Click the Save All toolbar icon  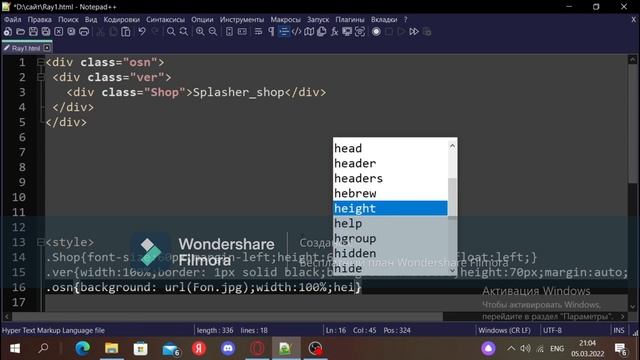(x=46, y=31)
